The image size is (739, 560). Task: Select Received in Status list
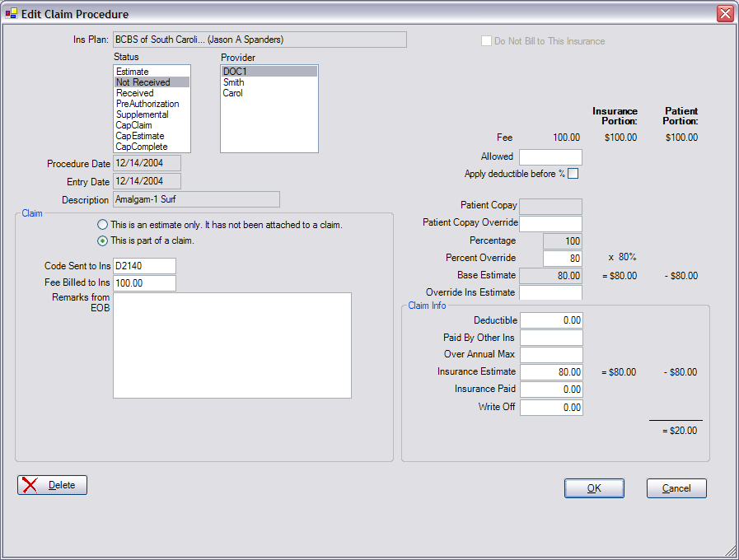pos(134,93)
